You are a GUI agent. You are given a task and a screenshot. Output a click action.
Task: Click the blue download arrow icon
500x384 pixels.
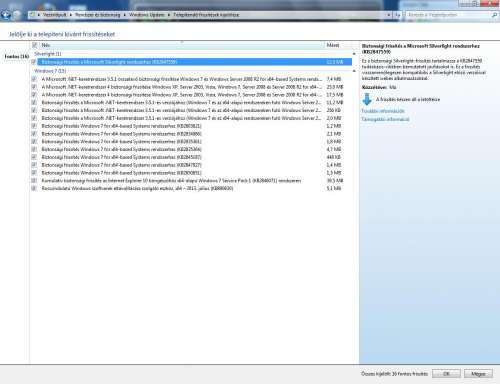[x=367, y=99]
